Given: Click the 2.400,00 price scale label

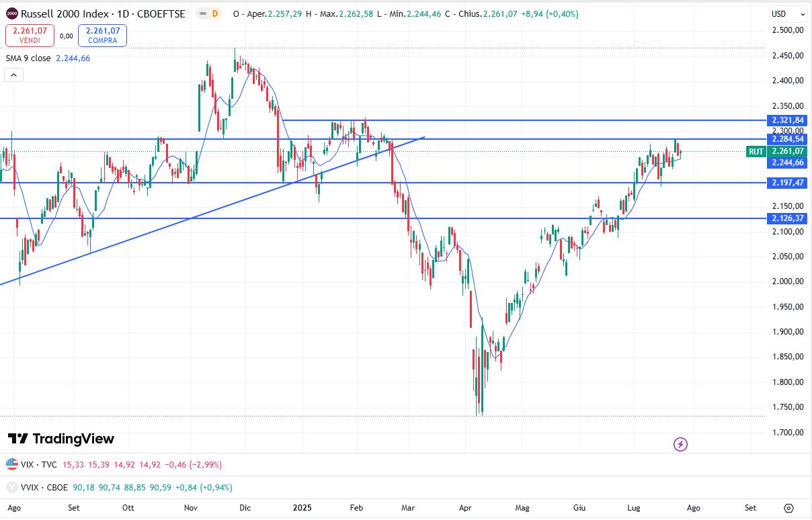Looking at the screenshot, I should 788,81.
